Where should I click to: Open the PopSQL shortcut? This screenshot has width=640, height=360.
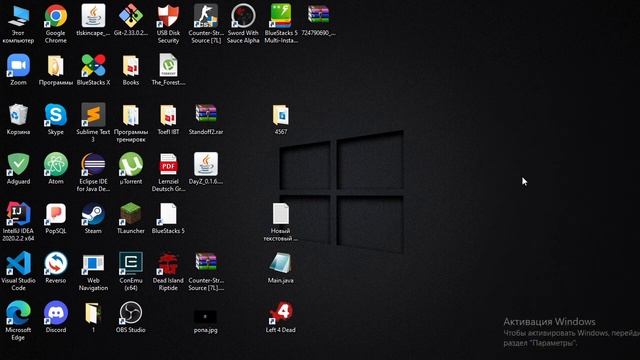click(56, 214)
